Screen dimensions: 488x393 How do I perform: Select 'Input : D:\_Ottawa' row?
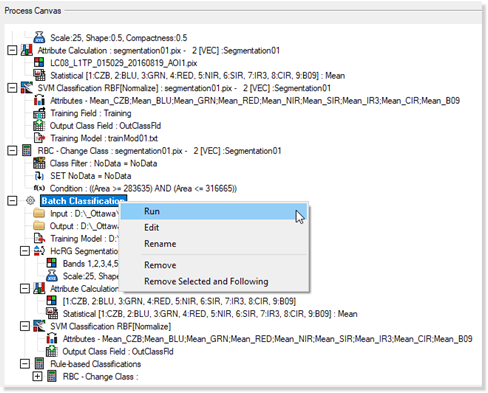[84, 214]
